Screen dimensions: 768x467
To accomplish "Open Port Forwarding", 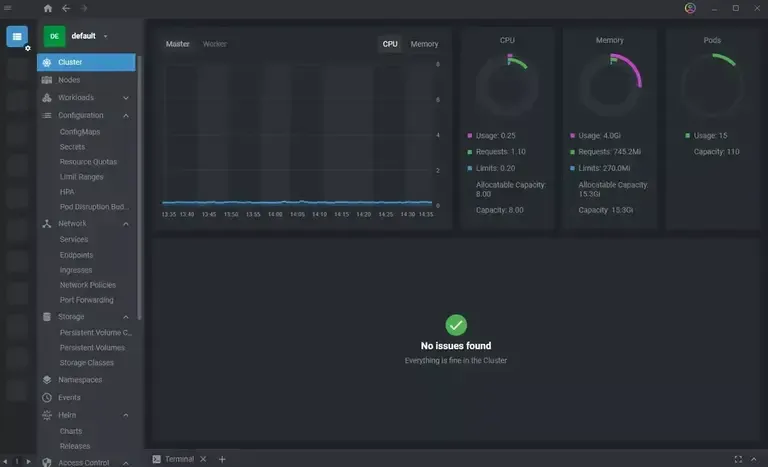I will click(86, 300).
